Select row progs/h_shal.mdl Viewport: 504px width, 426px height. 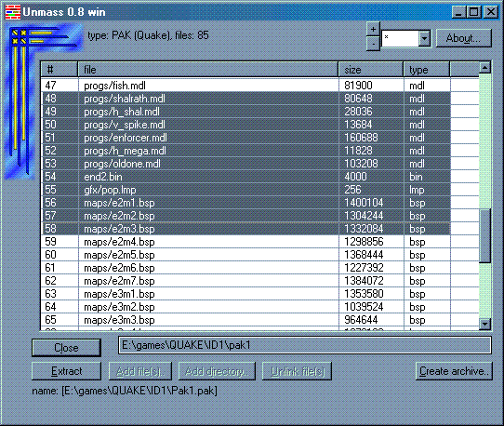(x=245, y=112)
